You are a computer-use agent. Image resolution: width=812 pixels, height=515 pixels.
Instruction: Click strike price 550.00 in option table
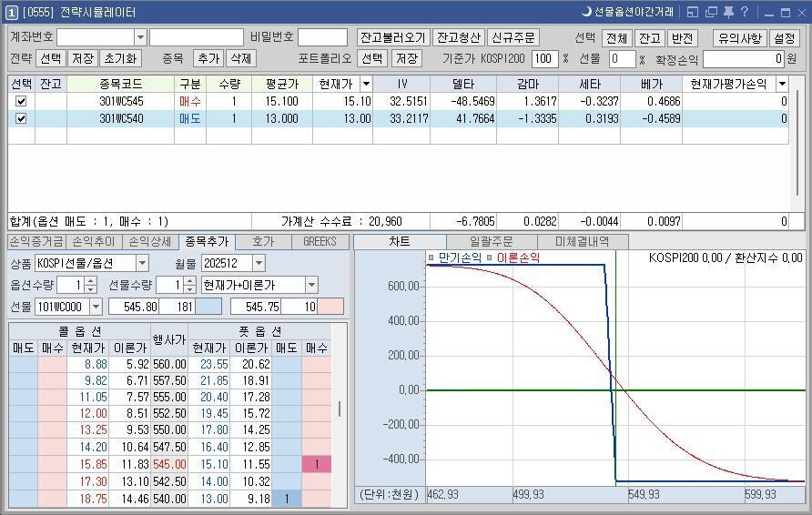[x=169, y=429]
